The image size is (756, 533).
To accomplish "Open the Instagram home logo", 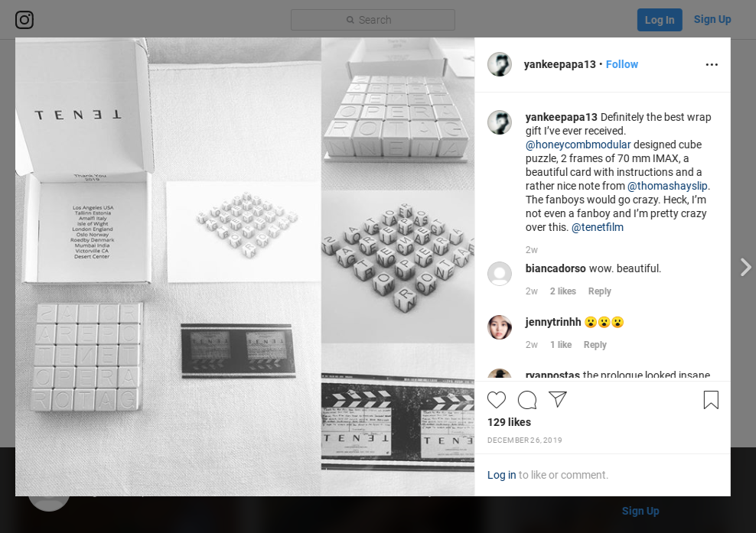I will pyautogui.click(x=24, y=20).
